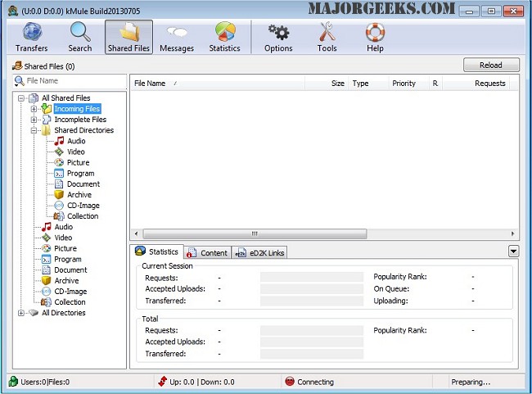Click Users/Files status bar icon
Image resolution: width=532 pixels, height=394 pixels.
[x=13, y=382]
